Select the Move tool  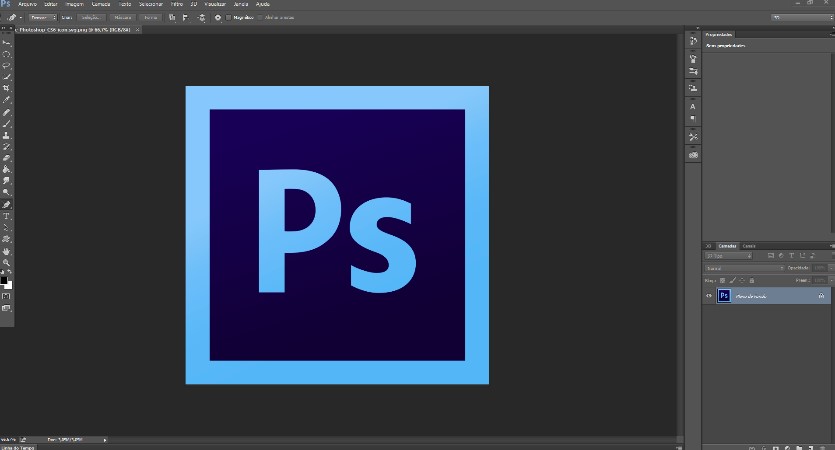6,43
